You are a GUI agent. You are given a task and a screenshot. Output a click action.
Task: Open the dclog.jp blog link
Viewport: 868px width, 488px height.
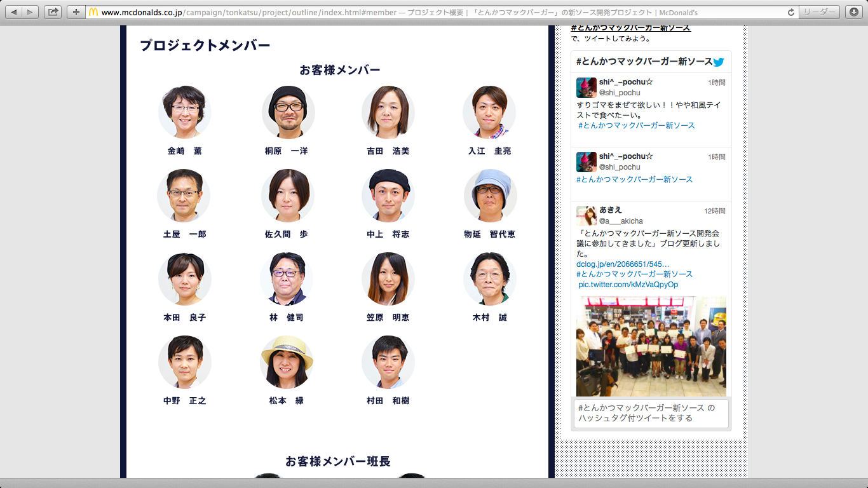click(x=623, y=264)
